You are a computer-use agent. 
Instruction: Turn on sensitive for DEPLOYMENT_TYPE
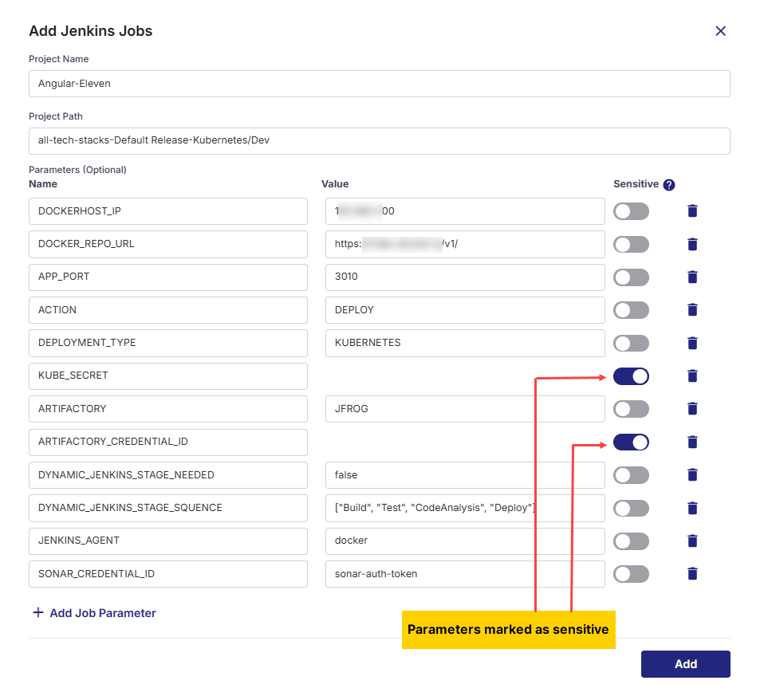point(631,344)
